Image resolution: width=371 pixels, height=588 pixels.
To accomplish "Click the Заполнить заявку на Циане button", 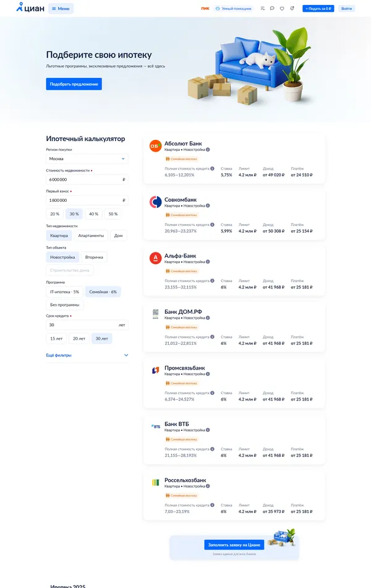I will tap(234, 545).
